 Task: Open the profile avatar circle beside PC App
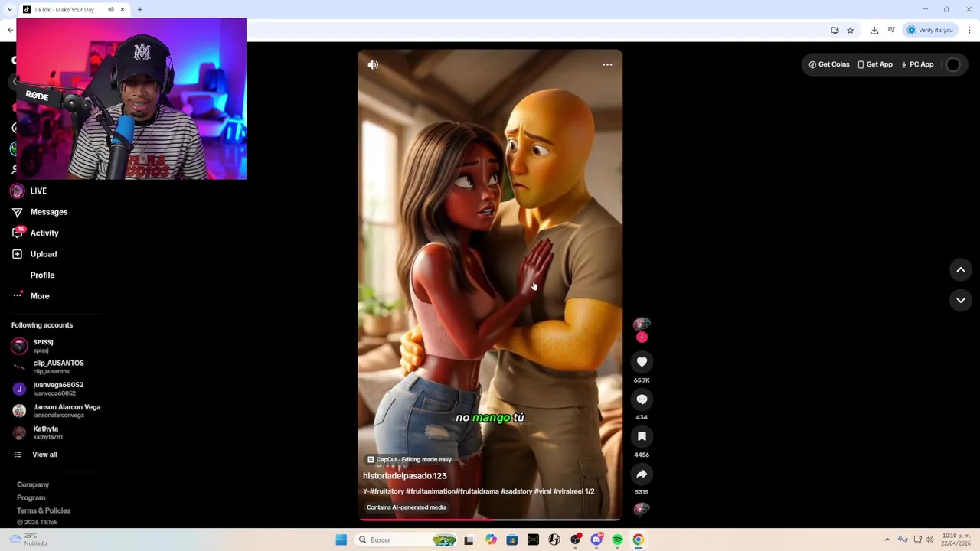[x=952, y=65]
